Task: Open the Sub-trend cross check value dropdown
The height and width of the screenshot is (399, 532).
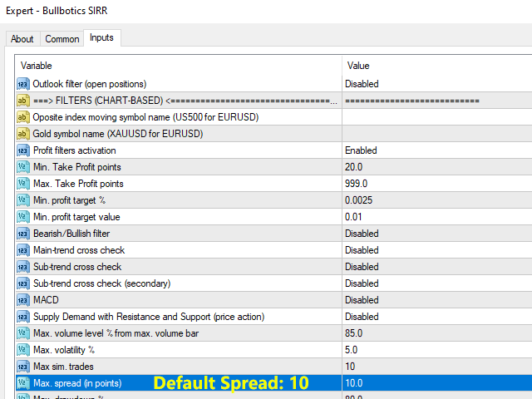Action: click(437, 267)
